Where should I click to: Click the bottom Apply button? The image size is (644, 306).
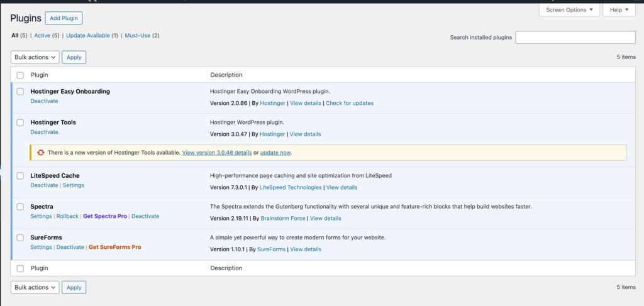[x=74, y=288]
